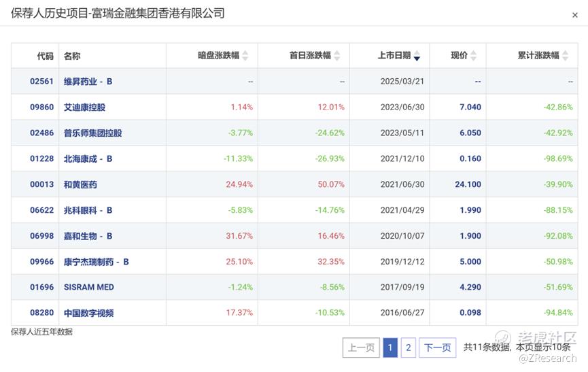Click first-day change 50.07%
Viewport: 588px width, 372px height.
point(331,184)
